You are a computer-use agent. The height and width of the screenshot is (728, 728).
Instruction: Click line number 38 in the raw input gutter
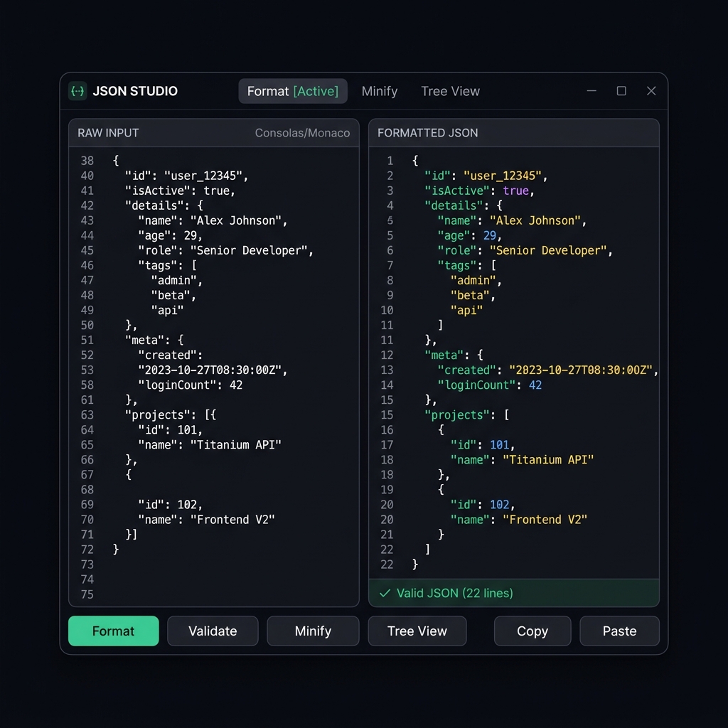tap(87, 161)
